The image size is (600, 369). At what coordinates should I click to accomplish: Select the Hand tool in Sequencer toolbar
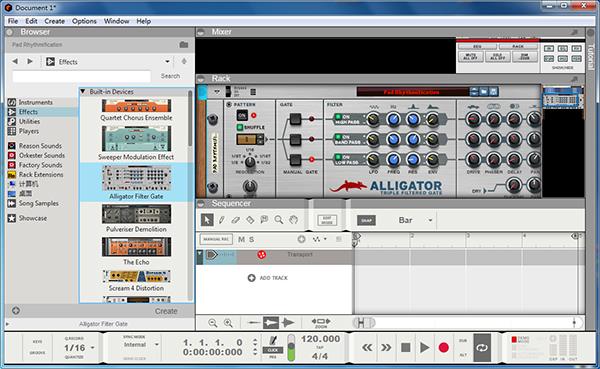(293, 220)
